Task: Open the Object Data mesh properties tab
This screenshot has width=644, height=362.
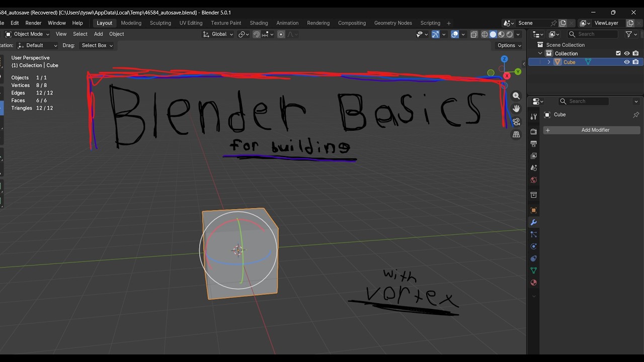Action: click(x=534, y=270)
